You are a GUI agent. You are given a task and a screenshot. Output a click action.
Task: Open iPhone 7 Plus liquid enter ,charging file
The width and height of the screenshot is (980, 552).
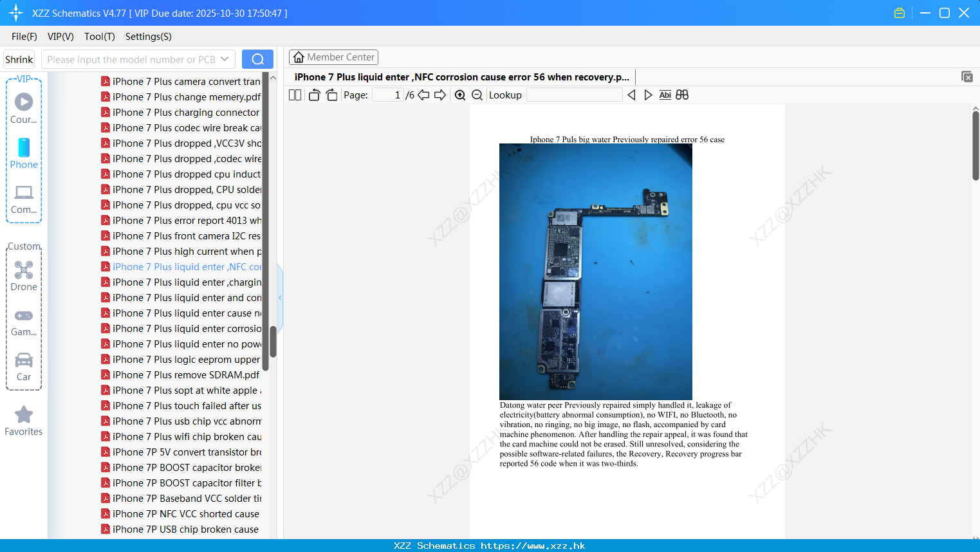[x=181, y=282]
